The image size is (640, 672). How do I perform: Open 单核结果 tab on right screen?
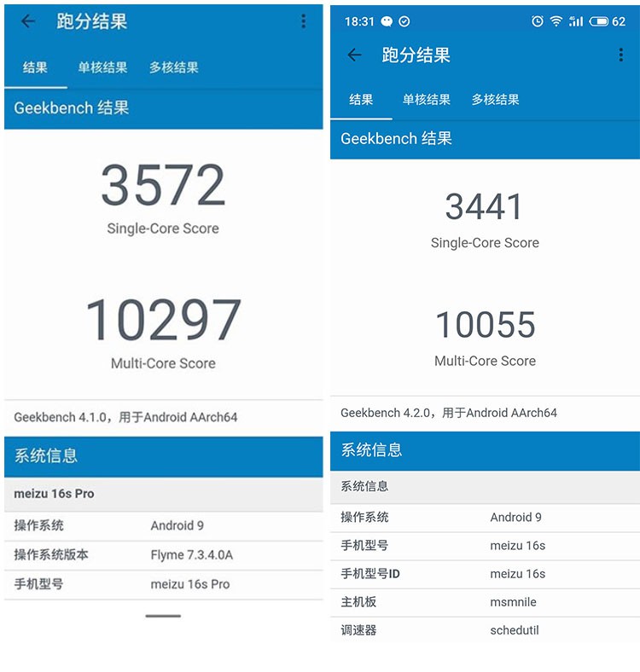(427, 100)
